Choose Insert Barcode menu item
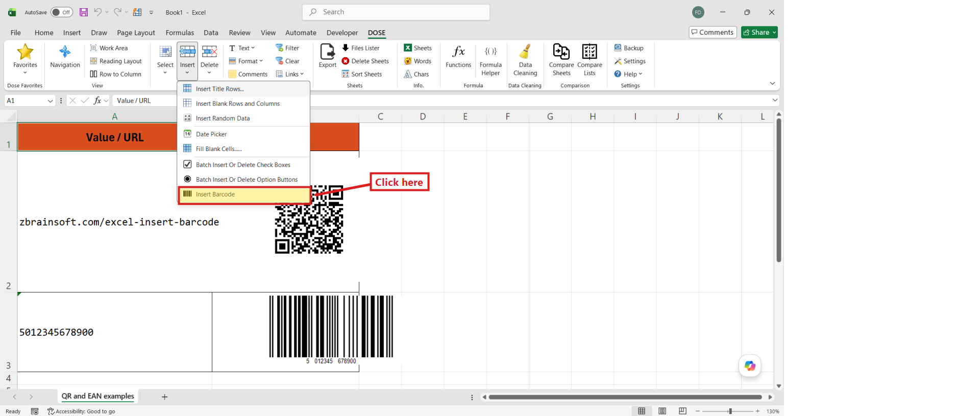Screen dimensions: 980x416 [244, 194]
